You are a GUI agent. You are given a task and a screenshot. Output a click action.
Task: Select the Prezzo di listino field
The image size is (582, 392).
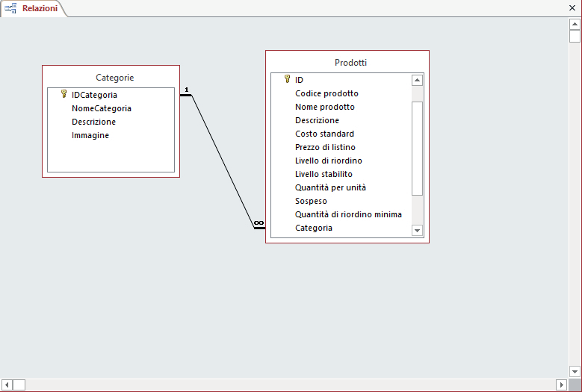pyautogui.click(x=325, y=147)
